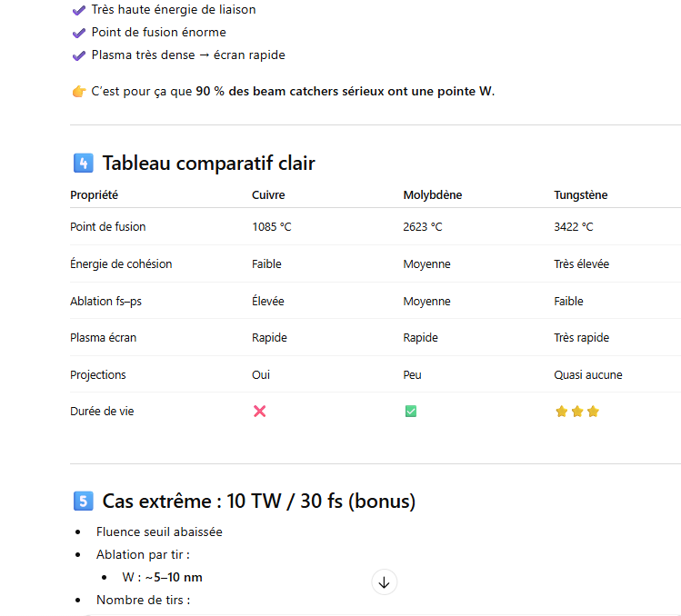Image resolution: width=681 pixels, height=616 pixels.
Task: Click the green check in Molybdène column
Action: pyautogui.click(x=411, y=412)
